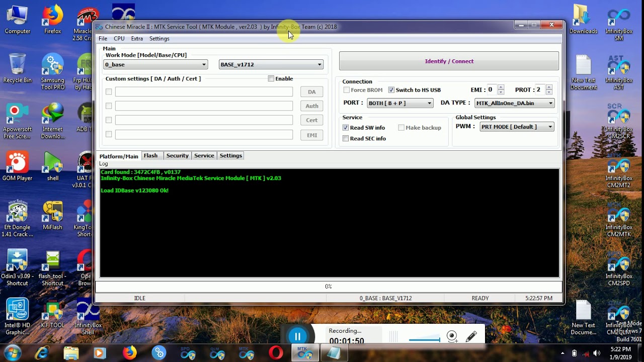The width and height of the screenshot is (644, 362).
Task: Launch GOM Player desktop shortcut
Action: point(18,167)
